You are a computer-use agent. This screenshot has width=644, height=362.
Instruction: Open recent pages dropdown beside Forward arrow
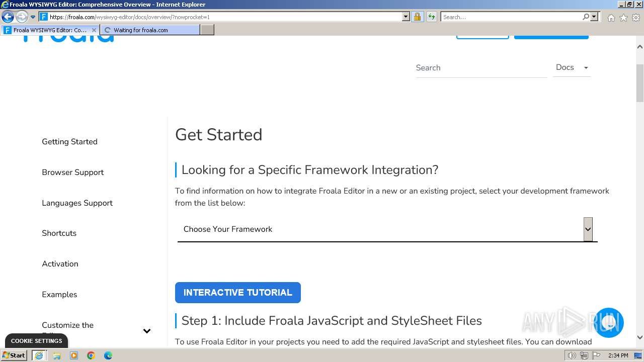click(x=33, y=17)
